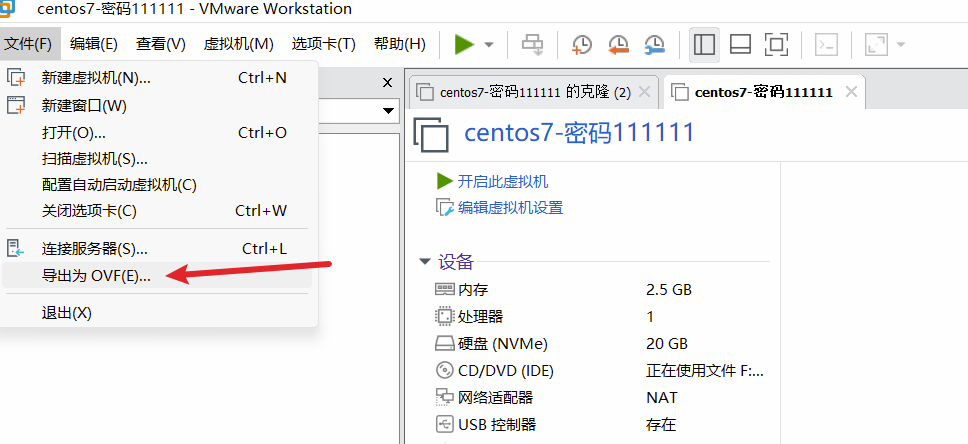Viewport: 968px width, 444px height.
Task: Open the stretch display dropdown arrow
Action: 901,44
